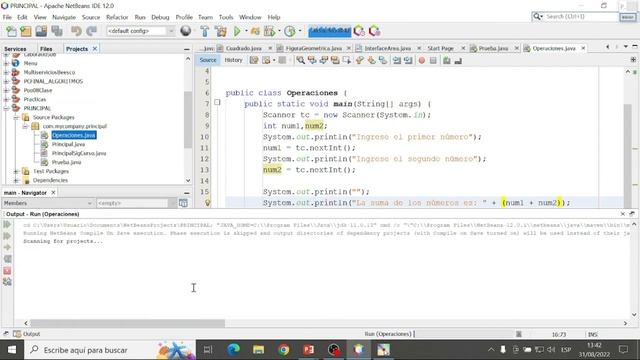Open the Run Project dropdown arrow
Image resolution: width=640 pixels, height=360 pixels.
coord(246,31)
